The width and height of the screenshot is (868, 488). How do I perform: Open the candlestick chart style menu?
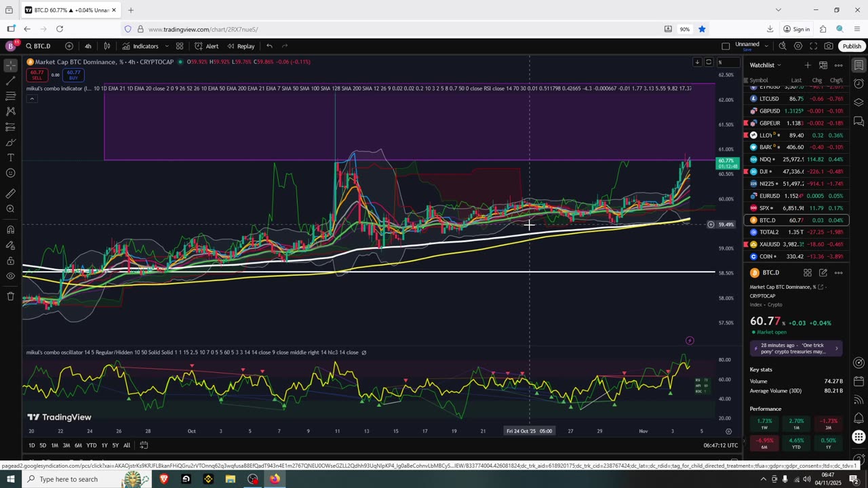(107, 46)
